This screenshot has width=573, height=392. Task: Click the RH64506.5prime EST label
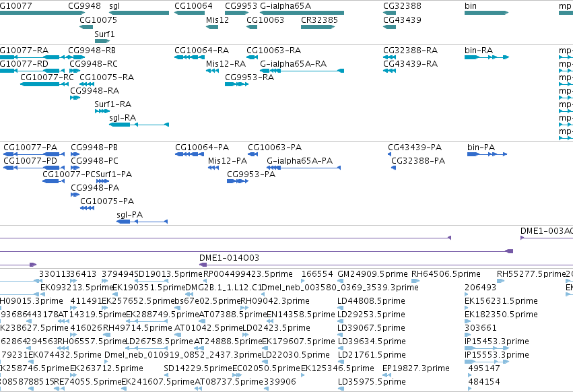pos(446,274)
